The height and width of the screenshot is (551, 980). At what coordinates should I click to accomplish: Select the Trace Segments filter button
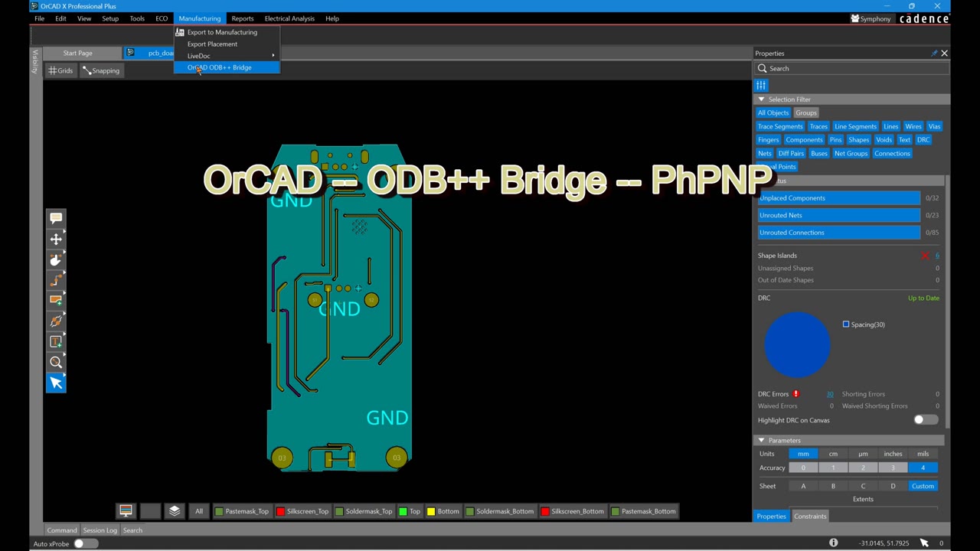point(780,126)
